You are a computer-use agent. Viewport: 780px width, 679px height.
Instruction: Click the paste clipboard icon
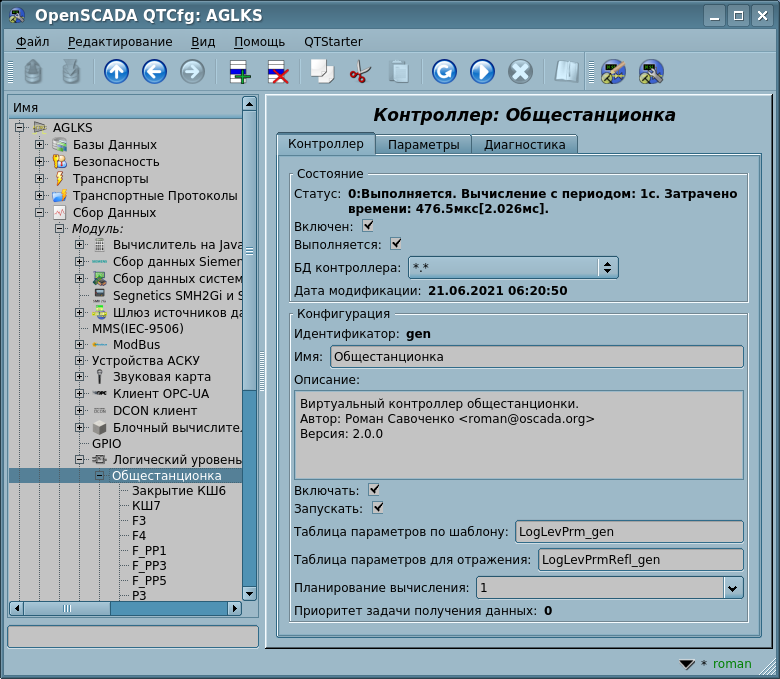pos(398,72)
